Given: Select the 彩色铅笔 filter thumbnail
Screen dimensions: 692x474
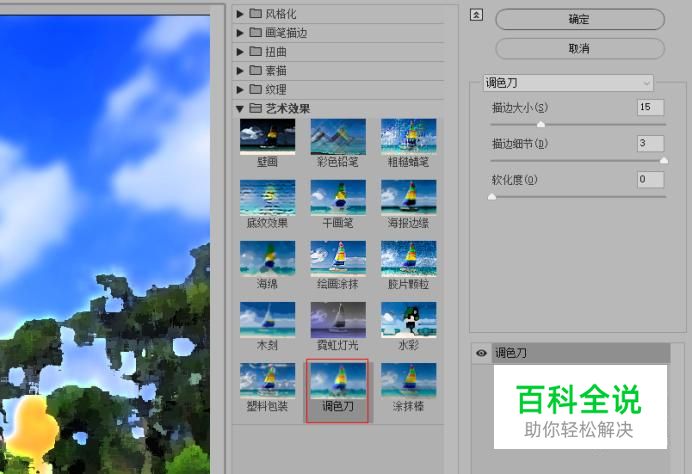Looking at the screenshot, I should pyautogui.click(x=338, y=137).
